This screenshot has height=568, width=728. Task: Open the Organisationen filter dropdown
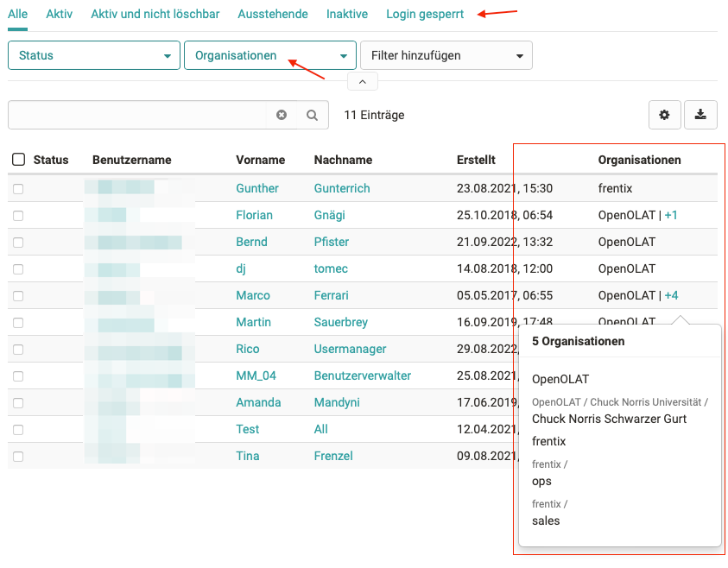tap(270, 54)
